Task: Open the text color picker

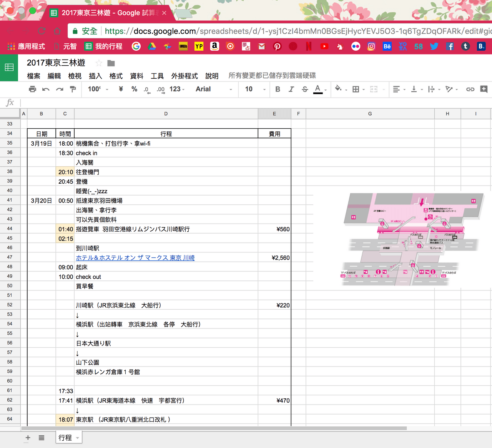Action: (x=318, y=89)
